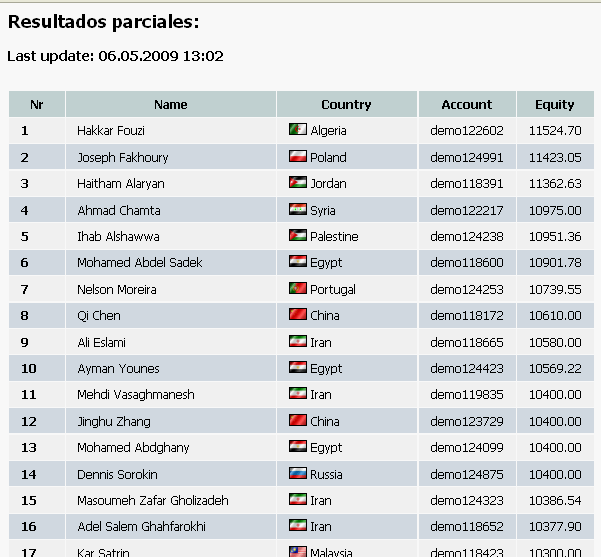Click account demo124875 for Dennis Sorokin

coord(467,474)
